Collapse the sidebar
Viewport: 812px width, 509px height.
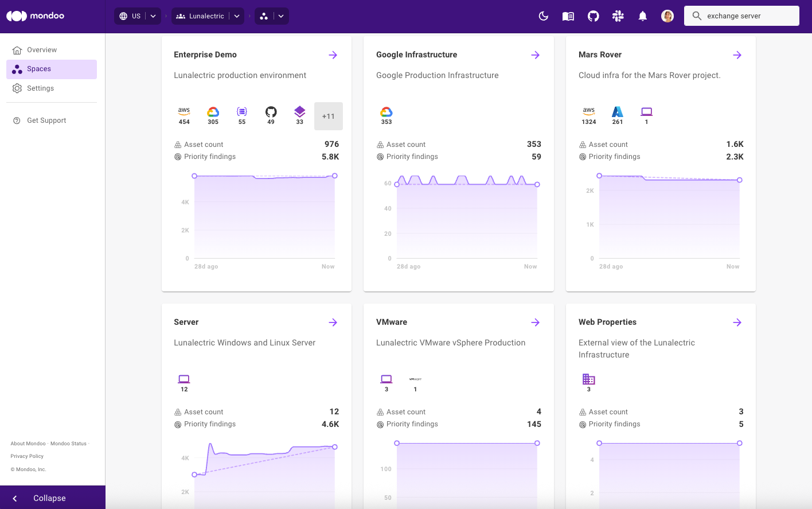click(x=49, y=498)
